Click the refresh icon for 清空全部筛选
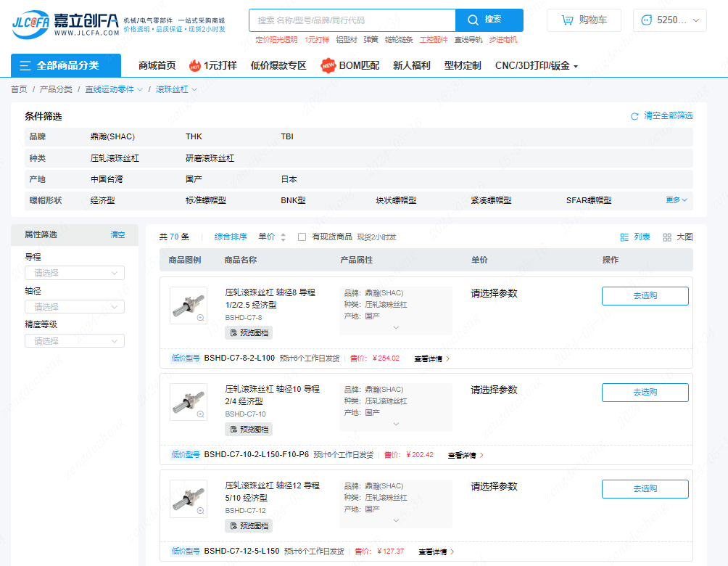This screenshot has width=728, height=566. click(x=634, y=116)
